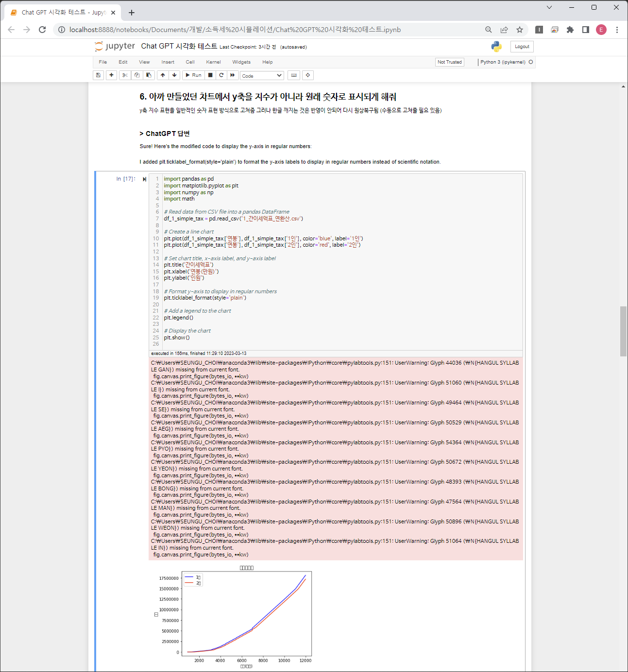Click the Python 3 (ipykernel) kernel name

[503, 62]
